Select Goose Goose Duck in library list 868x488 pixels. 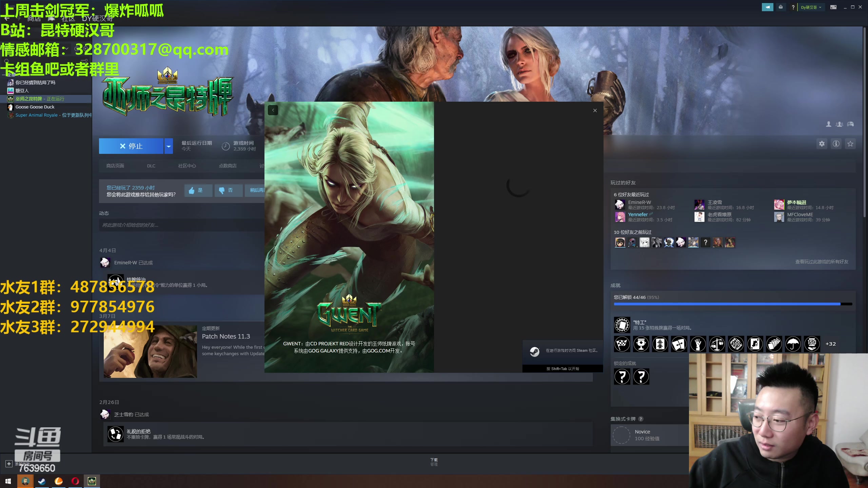click(x=35, y=107)
